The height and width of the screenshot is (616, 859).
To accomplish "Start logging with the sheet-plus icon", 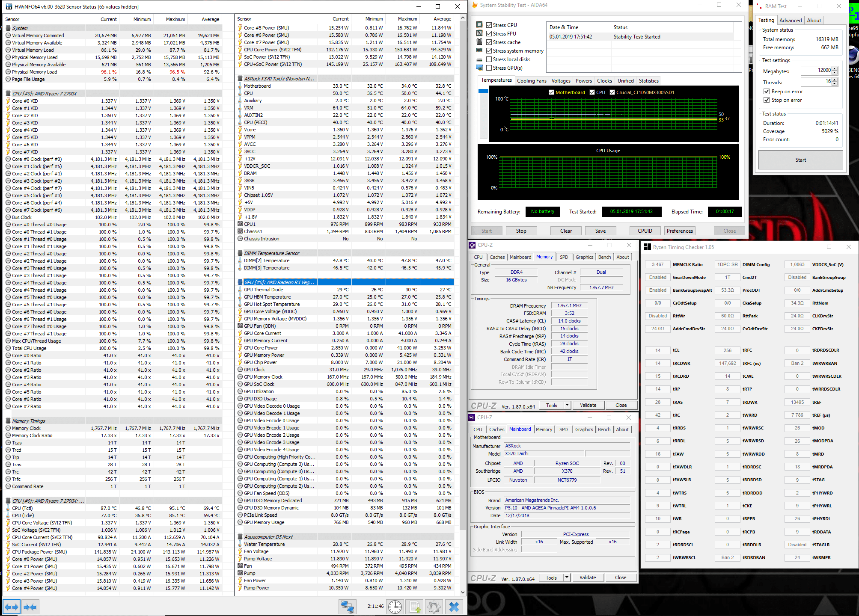I will point(415,607).
